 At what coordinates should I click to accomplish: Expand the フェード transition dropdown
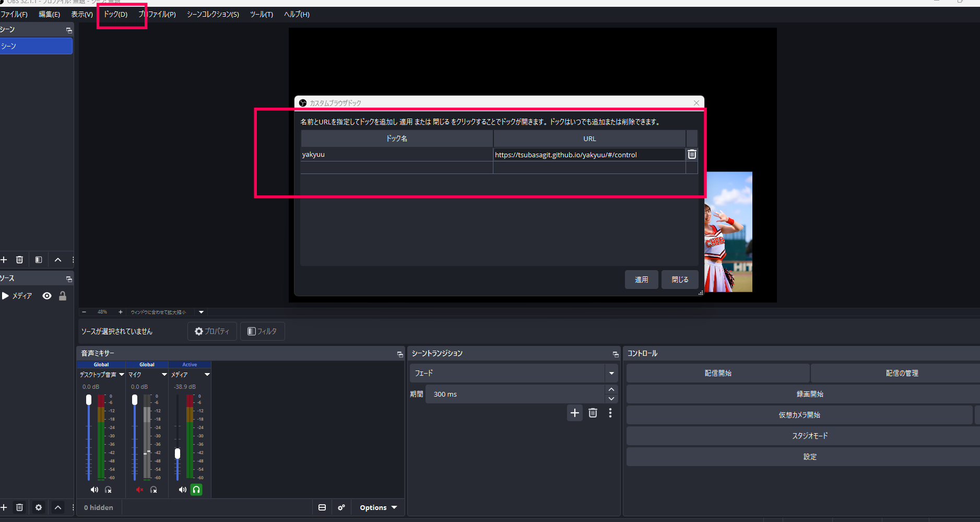pyautogui.click(x=611, y=373)
